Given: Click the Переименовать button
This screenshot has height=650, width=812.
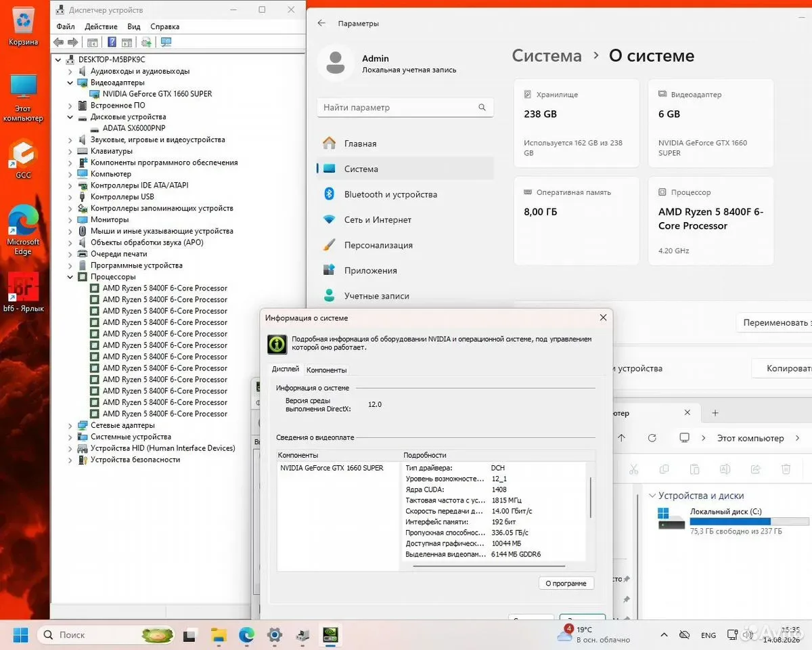Looking at the screenshot, I should (774, 322).
